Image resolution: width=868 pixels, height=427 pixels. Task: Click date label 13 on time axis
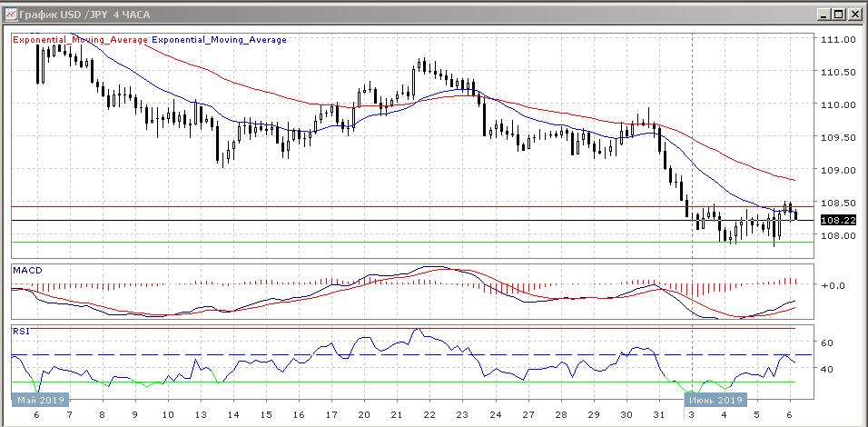coord(201,415)
